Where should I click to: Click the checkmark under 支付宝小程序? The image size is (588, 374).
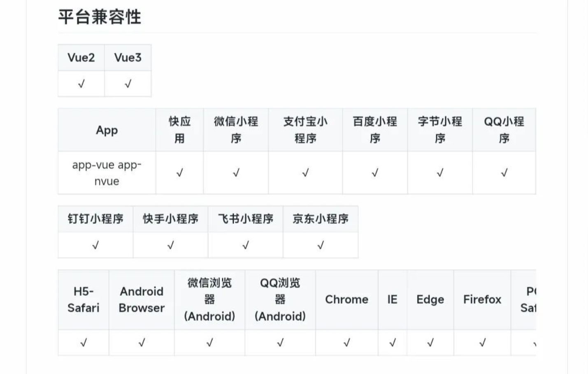coord(305,173)
